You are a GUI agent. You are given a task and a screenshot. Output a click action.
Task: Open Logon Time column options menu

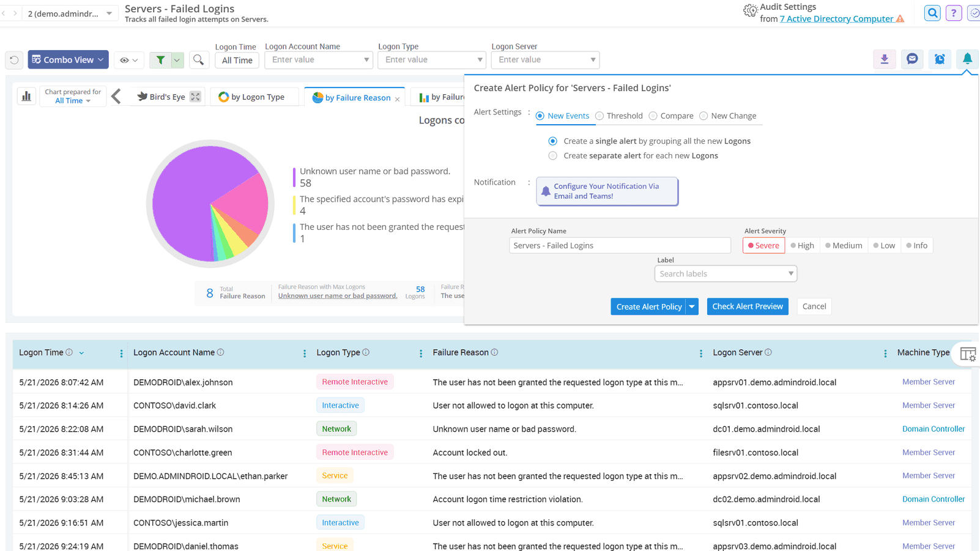121,353
